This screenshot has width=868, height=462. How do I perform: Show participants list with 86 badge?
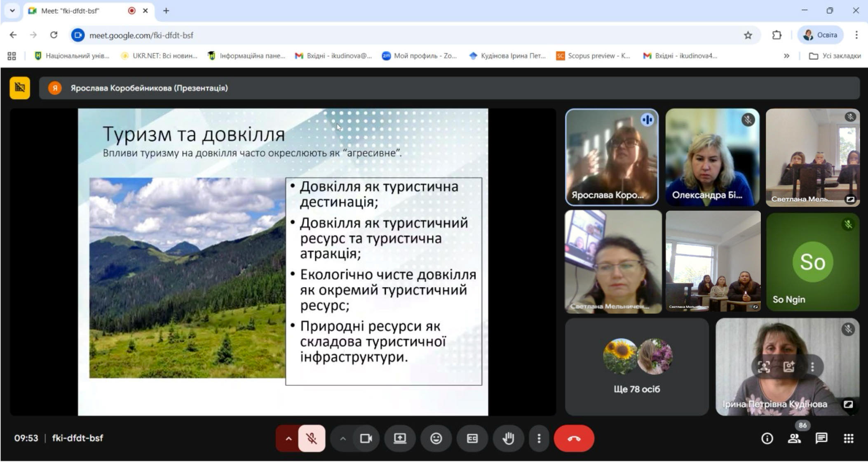794,438
